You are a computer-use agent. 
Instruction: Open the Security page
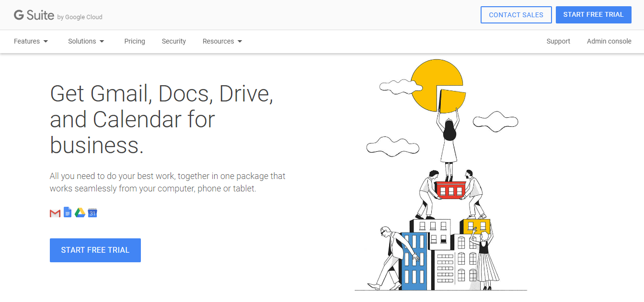174,41
